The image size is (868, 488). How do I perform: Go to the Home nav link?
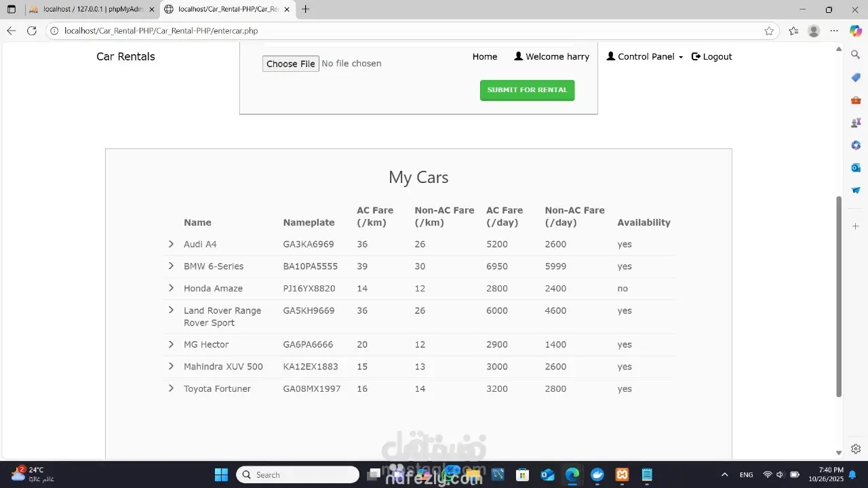point(485,57)
